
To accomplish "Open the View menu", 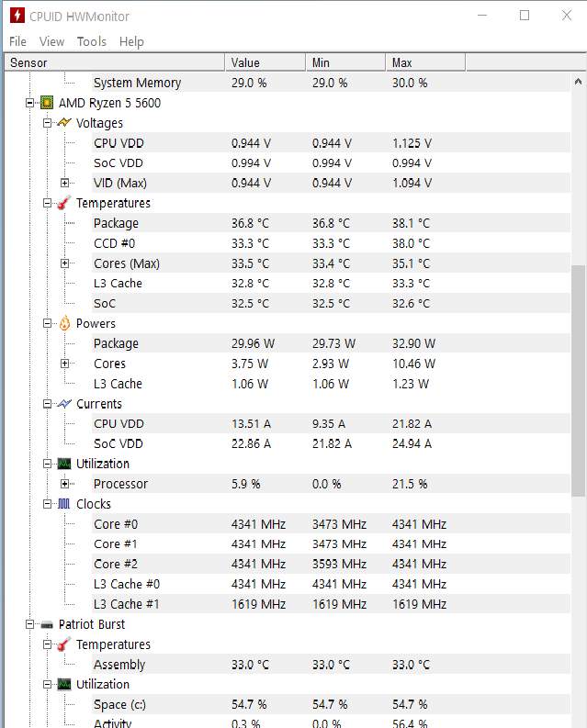I will pos(51,41).
